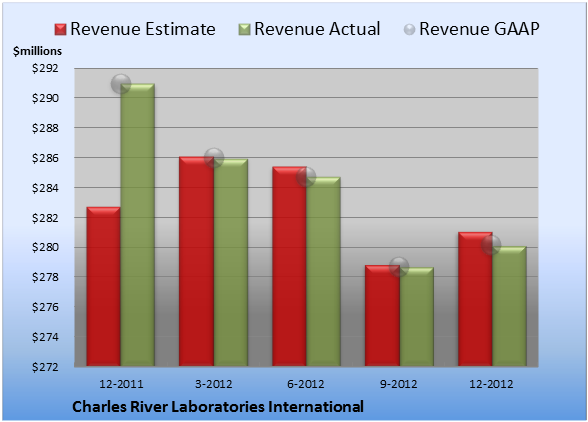Click the 3-2012 x-axis label

click(214, 384)
